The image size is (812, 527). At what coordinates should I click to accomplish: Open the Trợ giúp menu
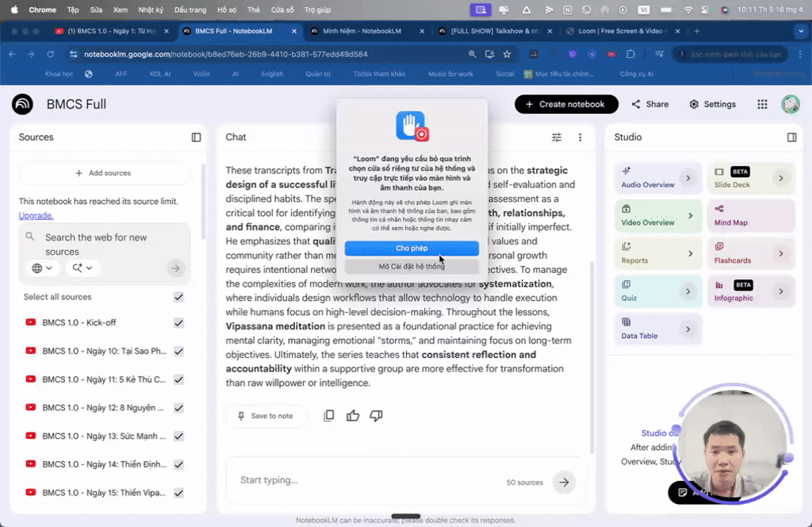pyautogui.click(x=317, y=10)
